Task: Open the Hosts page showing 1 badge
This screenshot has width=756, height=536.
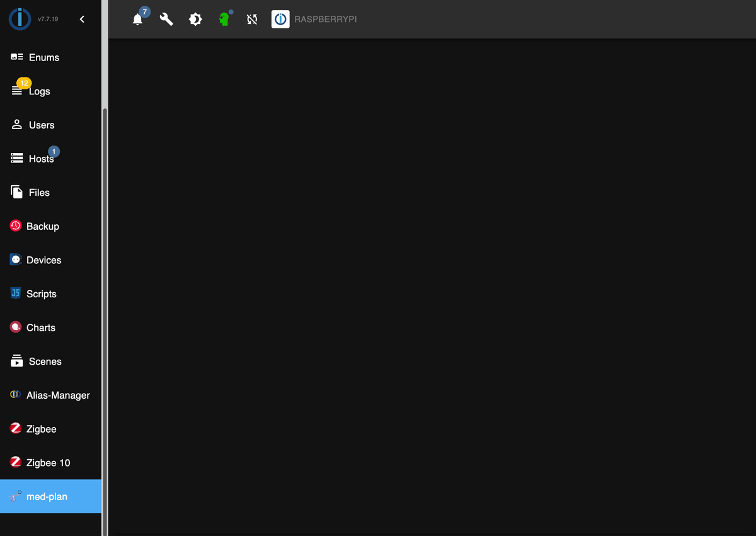Action: point(40,159)
